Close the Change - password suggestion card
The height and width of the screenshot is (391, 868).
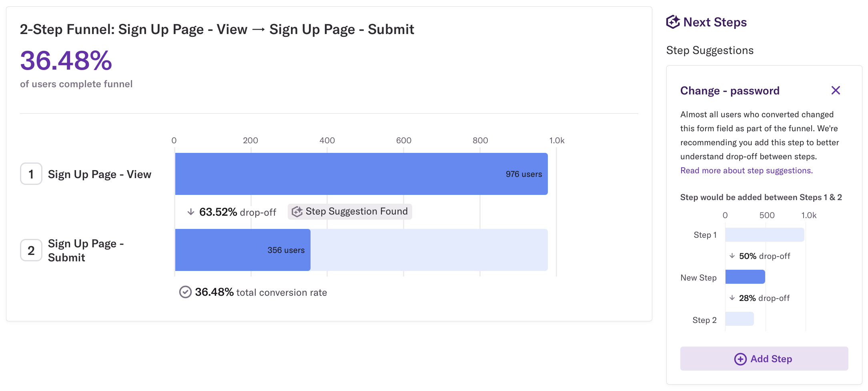[x=835, y=90]
